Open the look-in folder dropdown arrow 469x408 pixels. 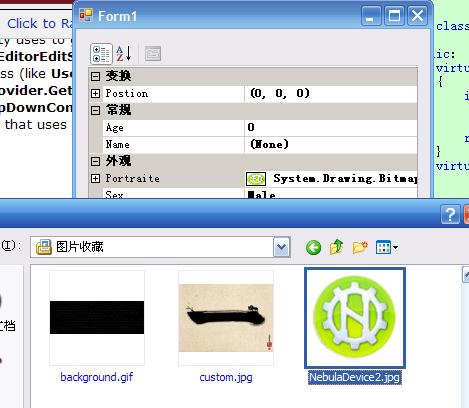pyautogui.click(x=282, y=247)
